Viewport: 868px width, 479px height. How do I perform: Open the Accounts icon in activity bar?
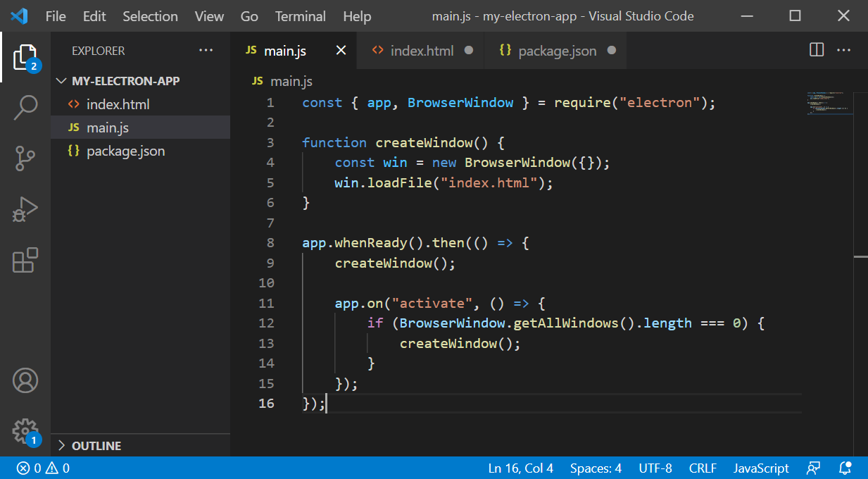[x=25, y=380]
